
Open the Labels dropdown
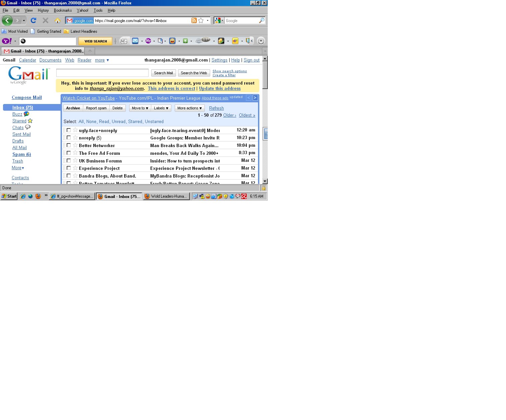(x=161, y=108)
